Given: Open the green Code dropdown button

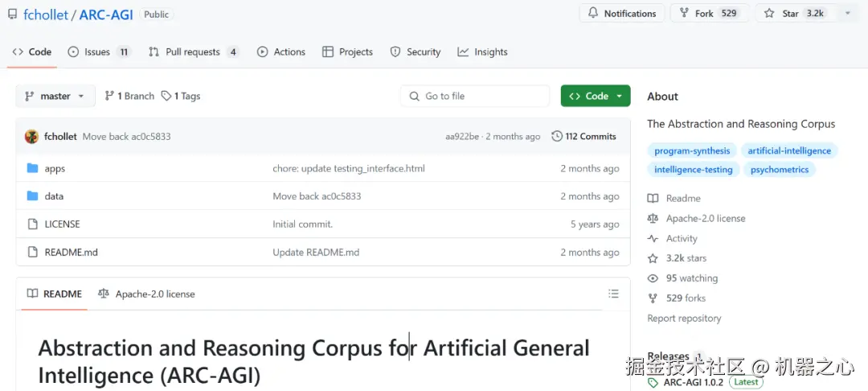Looking at the screenshot, I should [x=596, y=97].
